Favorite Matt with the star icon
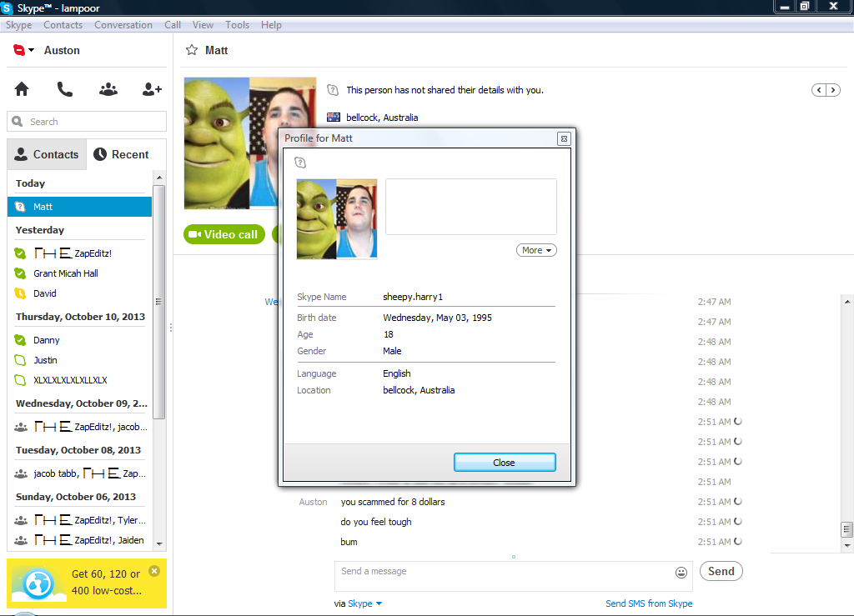This screenshot has width=854, height=616. [192, 50]
